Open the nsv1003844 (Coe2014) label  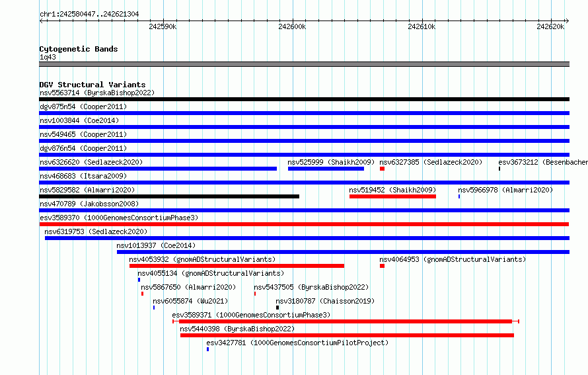[x=79, y=120]
